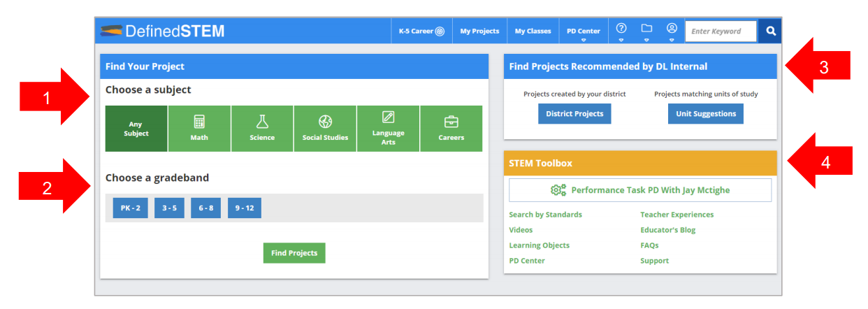Click the Find Projects Recommended by DL Internal header
The height and width of the screenshot is (309, 868).
point(640,66)
